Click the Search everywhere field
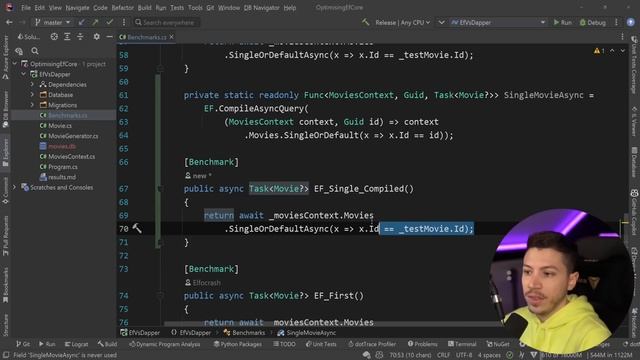Viewport: 640px width, 360px height. pyautogui.click(x=166, y=22)
